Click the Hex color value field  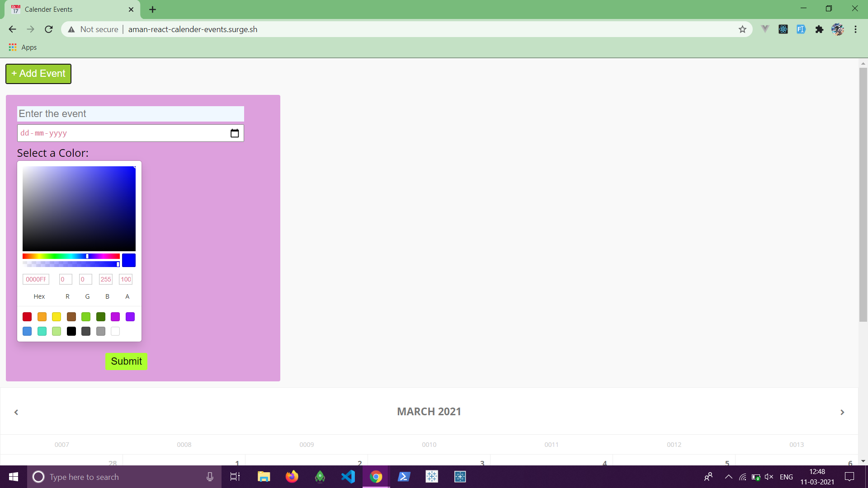click(36, 279)
